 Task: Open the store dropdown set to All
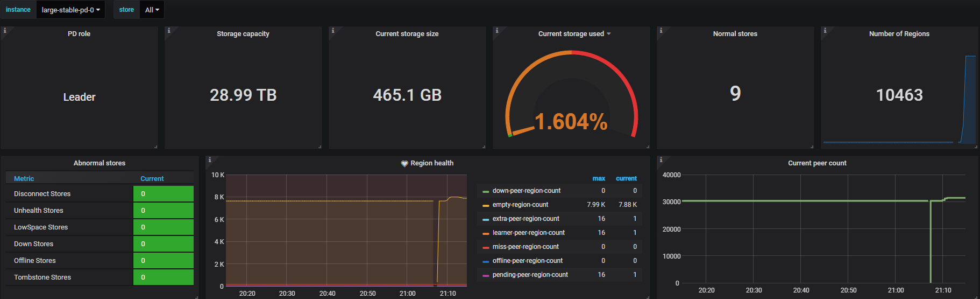point(152,10)
